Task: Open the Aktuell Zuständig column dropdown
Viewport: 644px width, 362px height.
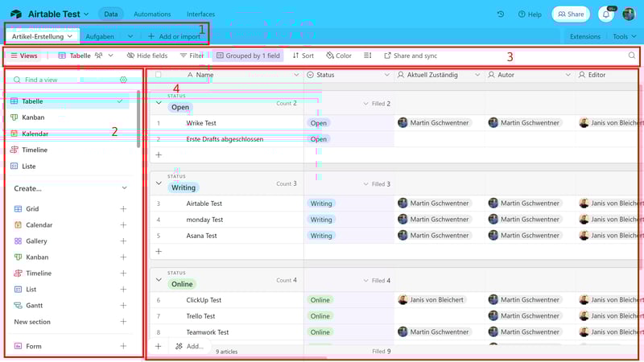Action: click(x=477, y=75)
